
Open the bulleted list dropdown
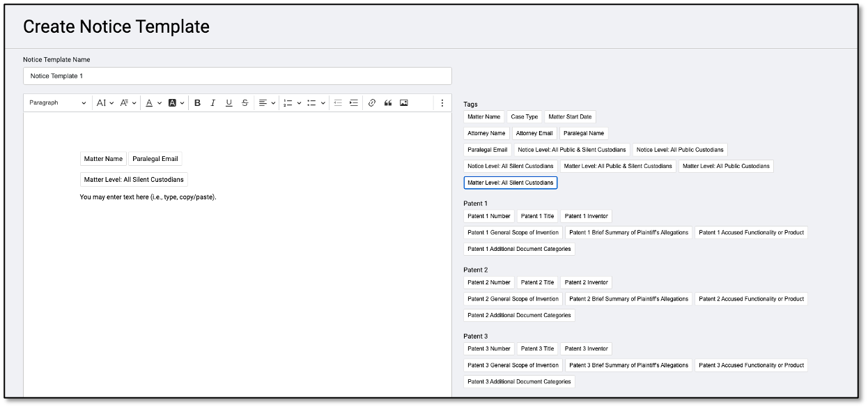point(316,102)
